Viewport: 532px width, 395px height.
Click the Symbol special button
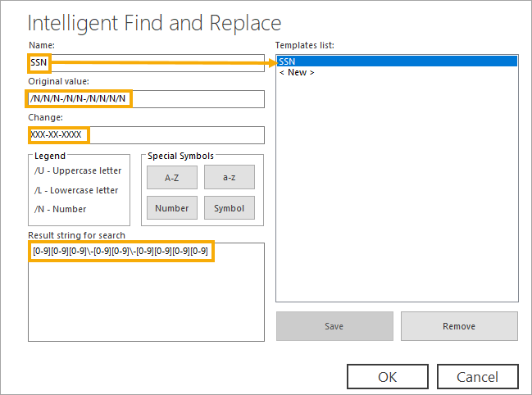coord(230,208)
